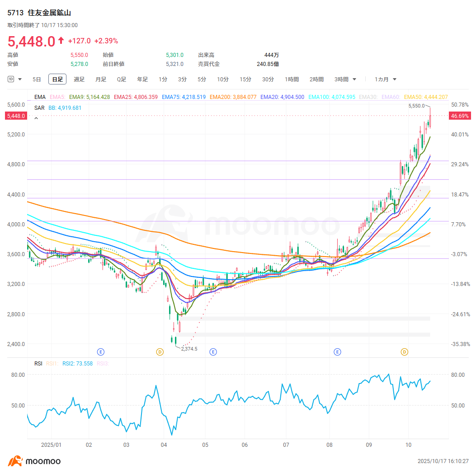Image resolution: width=476 pixels, height=473 pixels.
Task: Switch to the 3分 chart interval
Action: click(182, 80)
